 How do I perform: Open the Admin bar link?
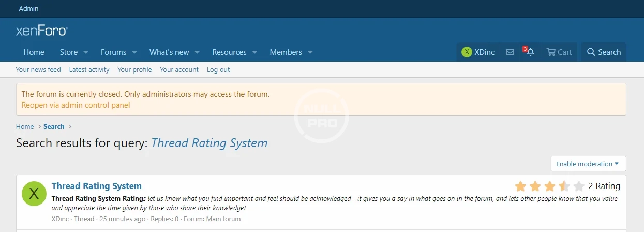[x=28, y=9]
